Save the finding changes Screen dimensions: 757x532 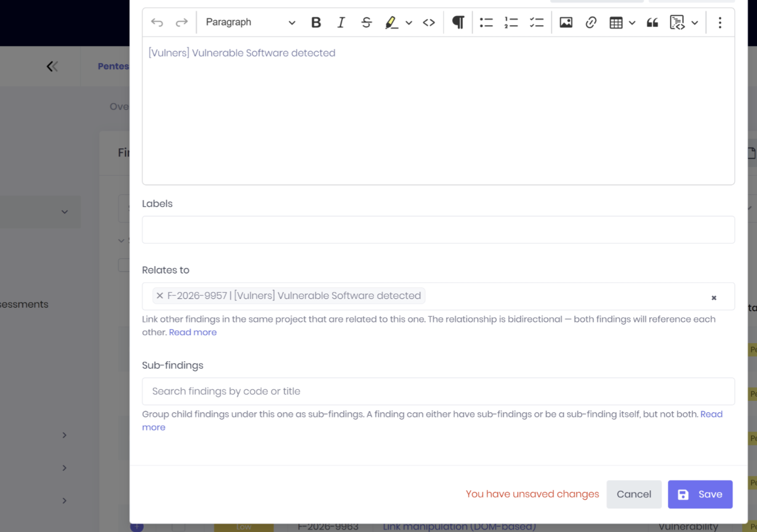click(700, 494)
